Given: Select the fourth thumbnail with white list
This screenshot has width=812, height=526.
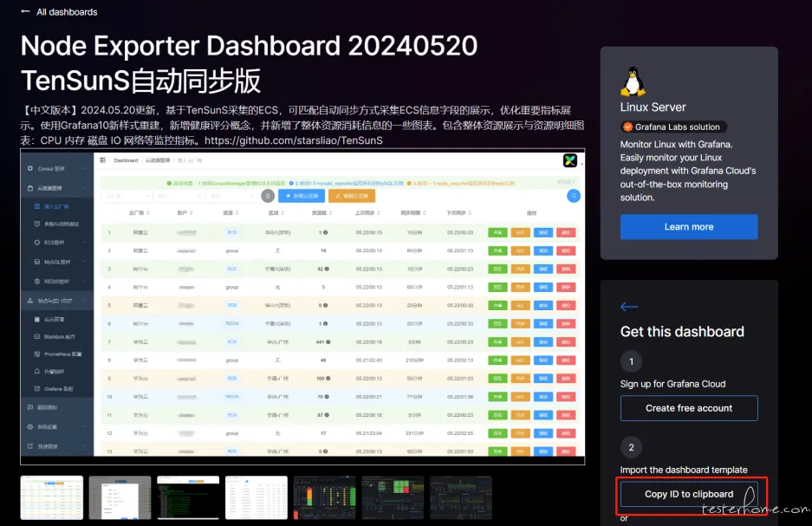Looking at the screenshot, I should coord(257,497).
